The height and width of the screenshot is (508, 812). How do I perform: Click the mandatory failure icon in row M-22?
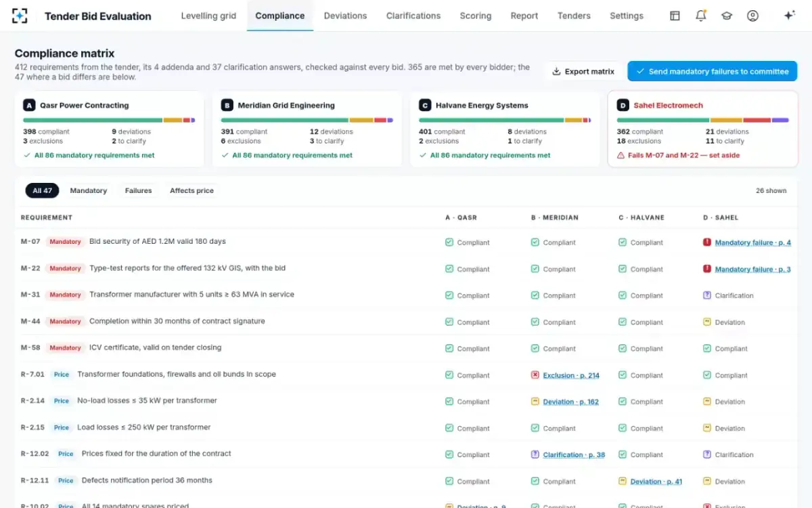click(707, 268)
